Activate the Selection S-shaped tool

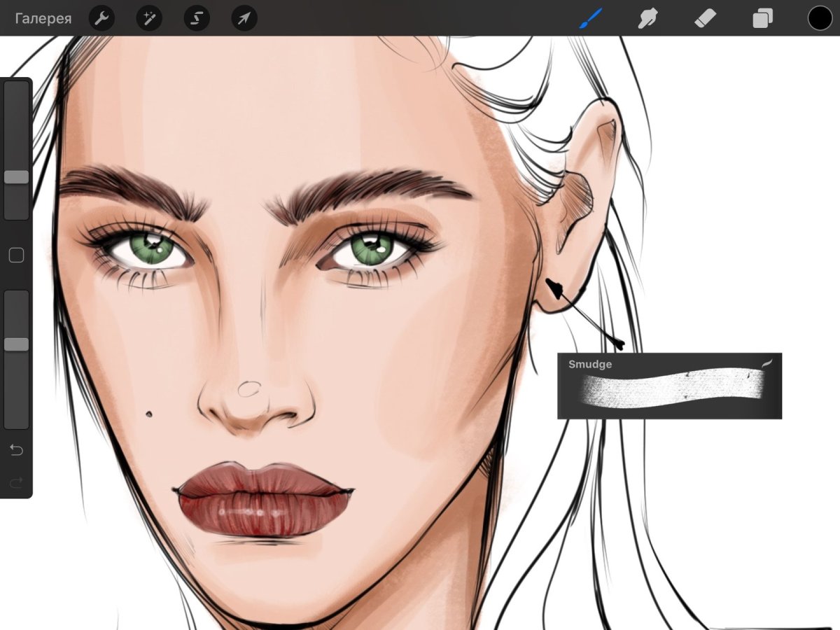point(197,19)
